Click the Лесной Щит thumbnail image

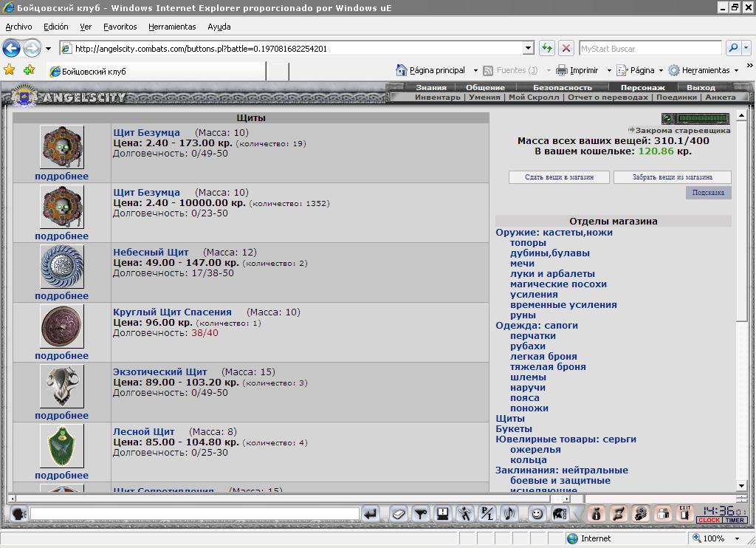[62, 446]
